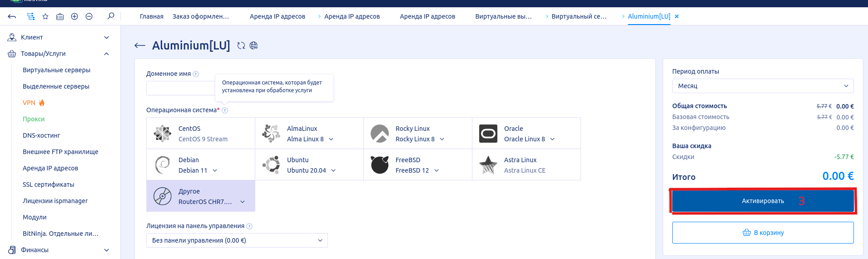
Task: Open Внешнее FTP хранилище in sidebar
Action: (x=60, y=152)
